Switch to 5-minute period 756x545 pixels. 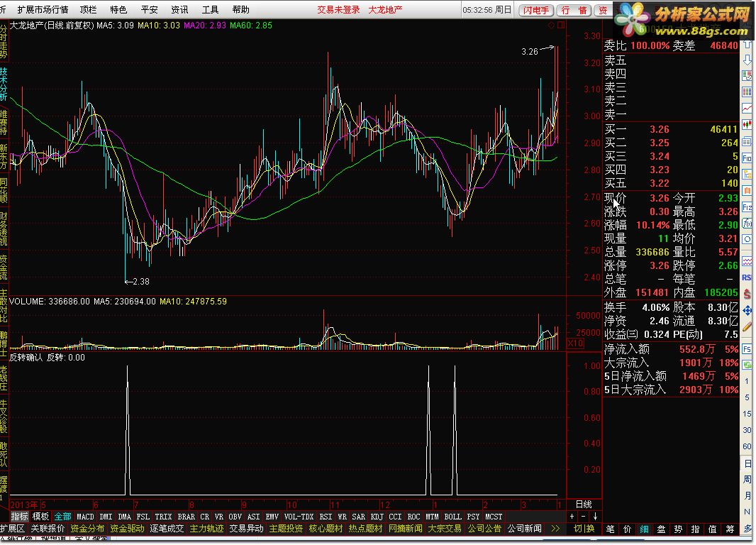(x=747, y=397)
